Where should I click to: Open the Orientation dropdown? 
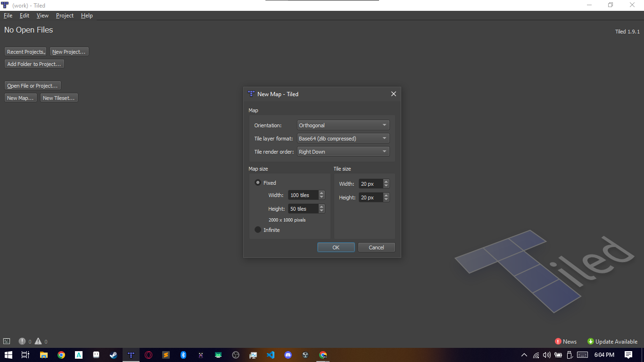tap(343, 125)
